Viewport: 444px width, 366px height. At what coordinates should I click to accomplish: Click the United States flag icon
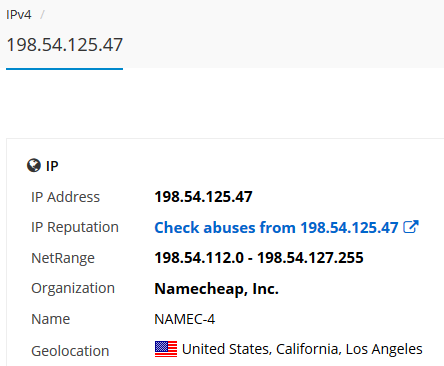[166, 349]
